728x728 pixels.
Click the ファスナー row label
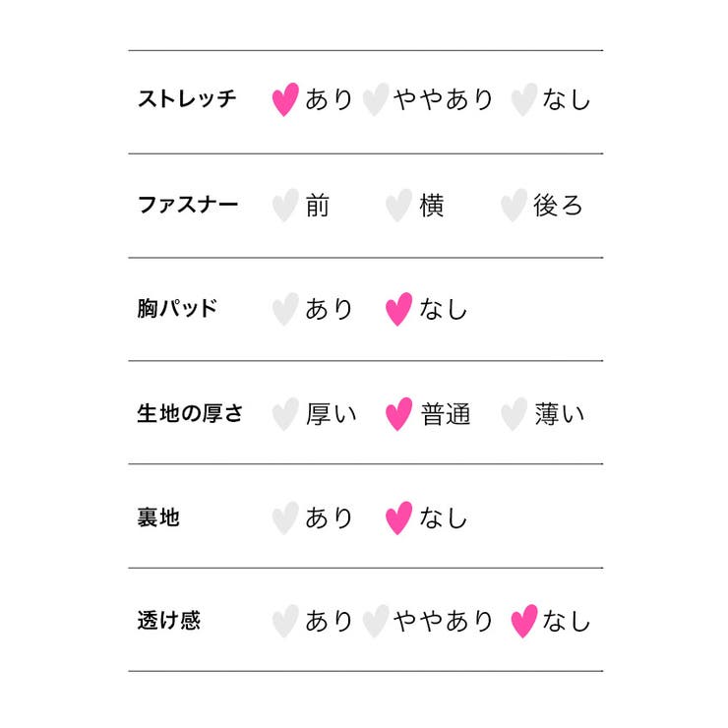pos(187,205)
